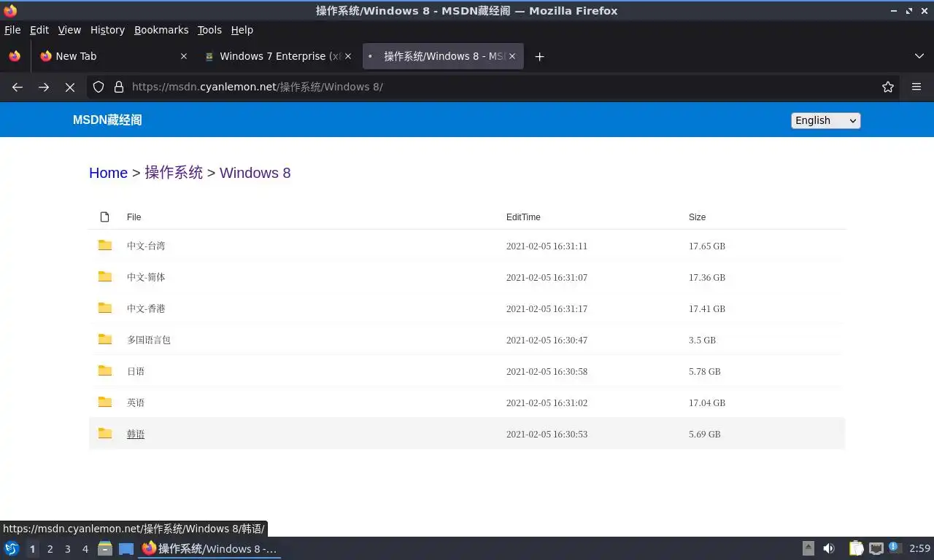Click the 2021-02-05 16:30:58 edit time

click(x=547, y=372)
